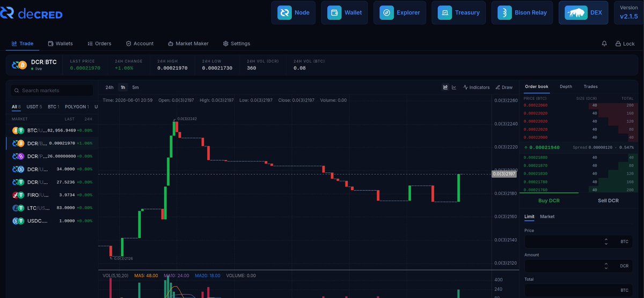
Task: Set chart interval to 24h
Action: coord(109,87)
